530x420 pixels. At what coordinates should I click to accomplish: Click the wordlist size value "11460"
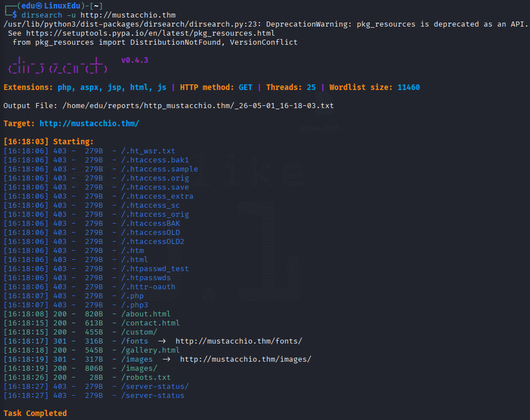click(x=409, y=88)
